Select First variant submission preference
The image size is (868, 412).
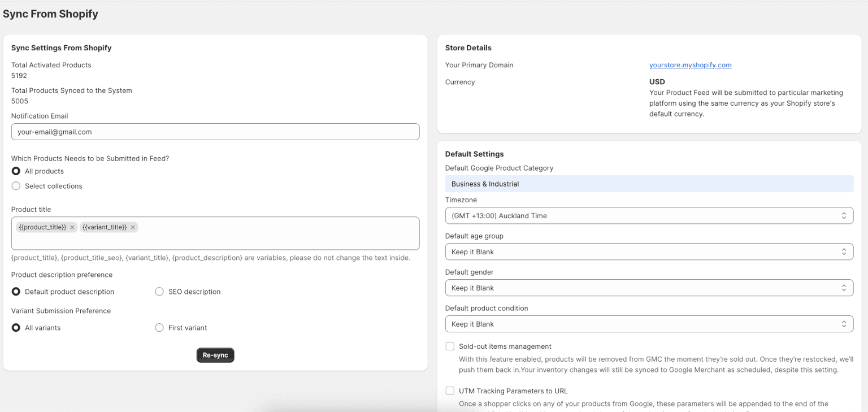click(159, 327)
